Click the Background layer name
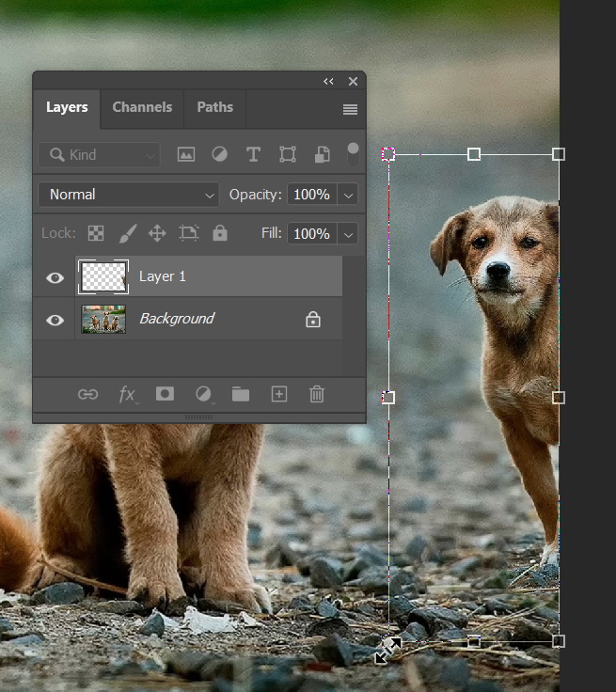Image resolution: width=616 pixels, height=692 pixels. (177, 319)
